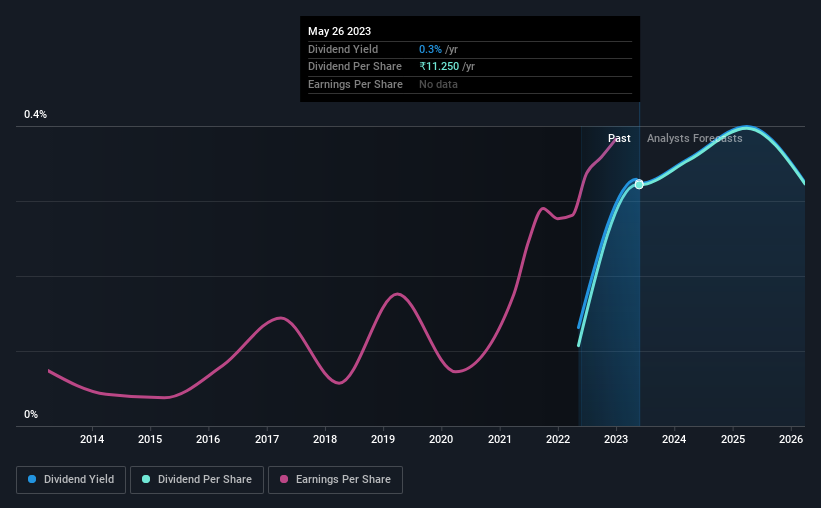
Task: Click the blue Dividend Yield legend dot
Action: click(x=32, y=479)
